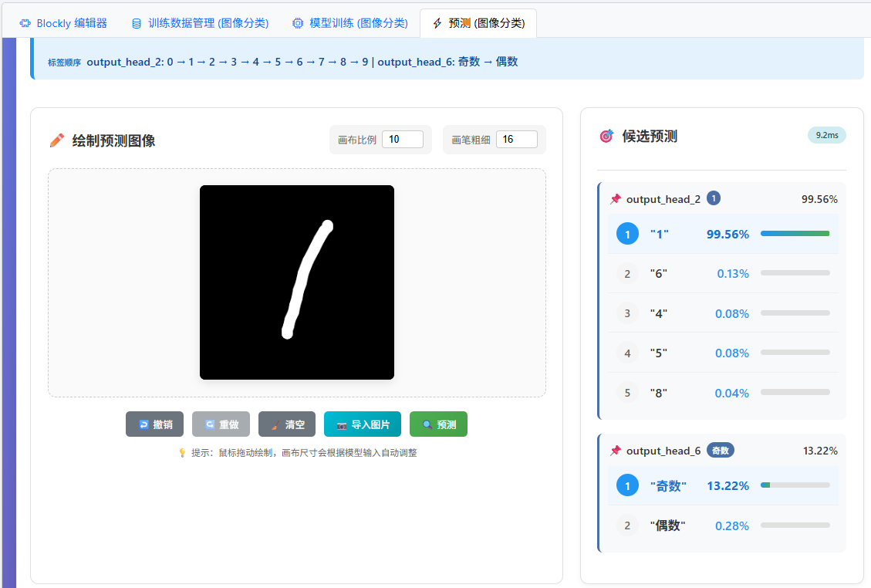Open the Blockly 编辑器 tab

pyautogui.click(x=63, y=23)
